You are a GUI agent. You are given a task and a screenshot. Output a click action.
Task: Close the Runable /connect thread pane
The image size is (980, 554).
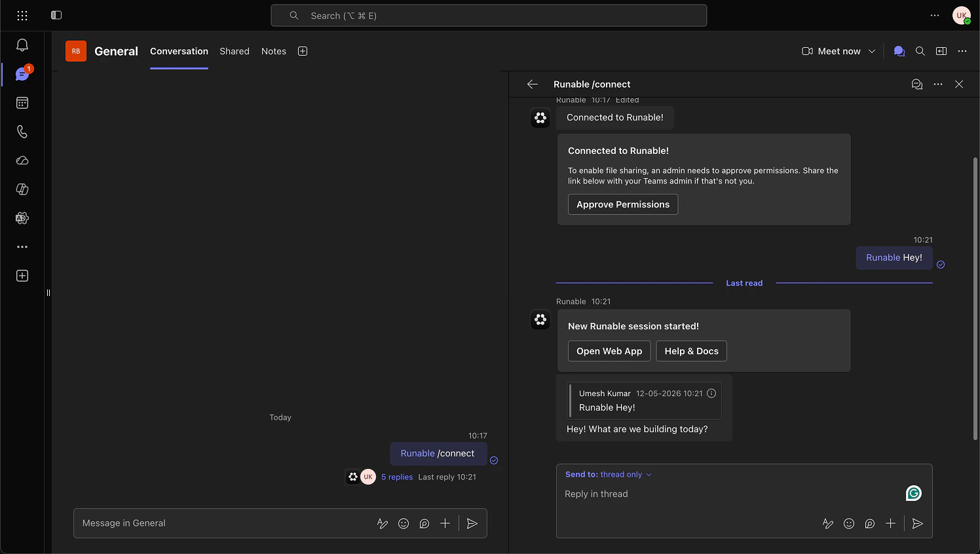(959, 84)
